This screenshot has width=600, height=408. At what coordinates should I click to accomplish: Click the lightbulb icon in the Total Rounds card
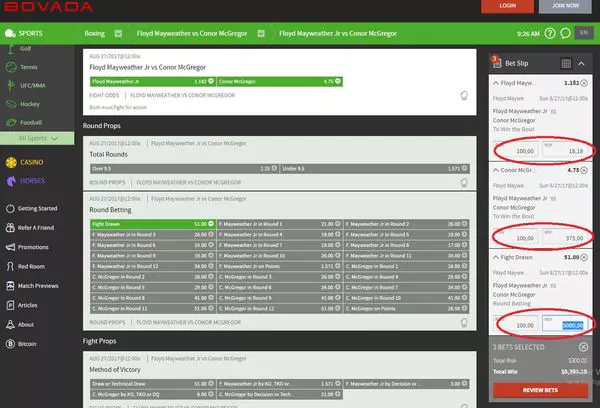pyautogui.click(x=464, y=183)
